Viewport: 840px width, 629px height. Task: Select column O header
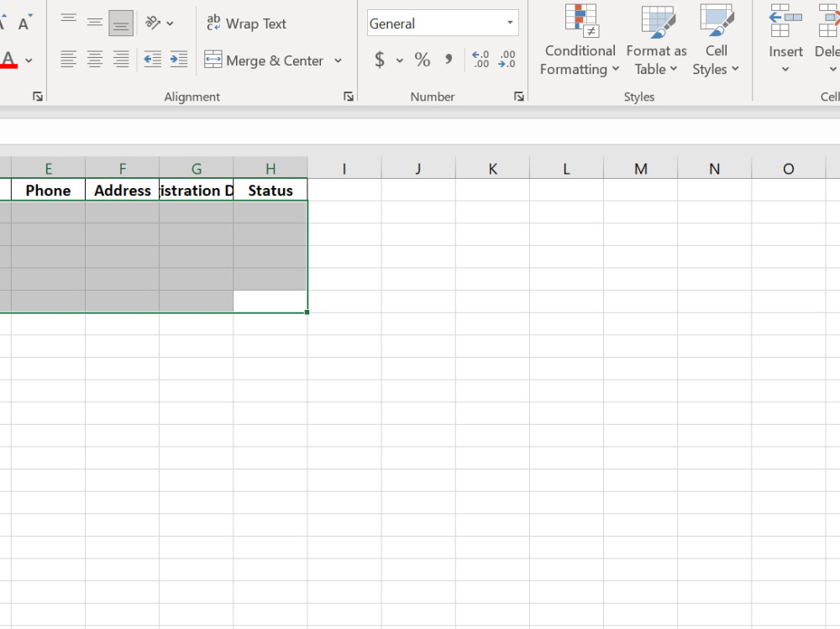pos(788,169)
